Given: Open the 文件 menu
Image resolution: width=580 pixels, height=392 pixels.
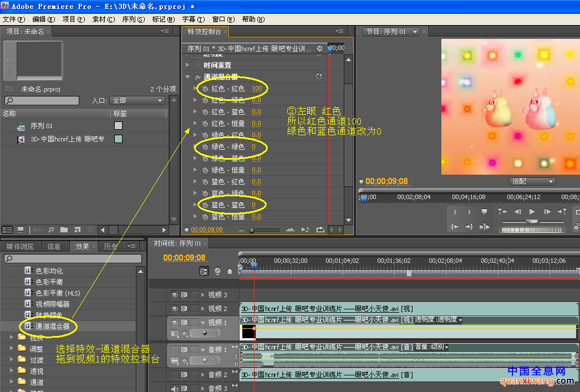Looking at the screenshot, I should tap(14, 19).
